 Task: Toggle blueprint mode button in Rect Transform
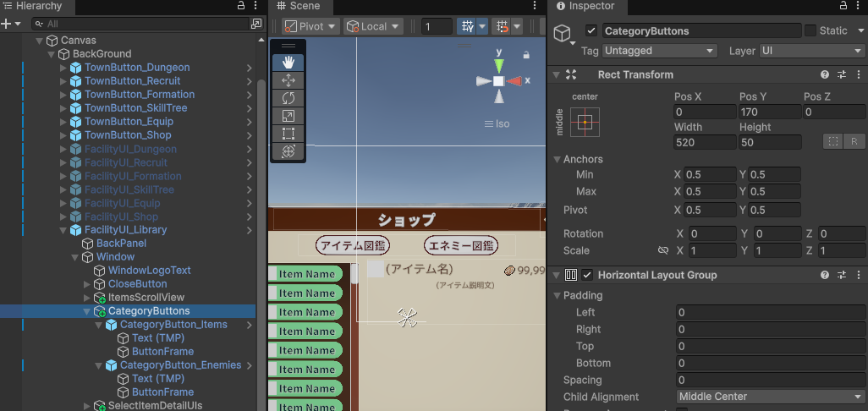[833, 142]
